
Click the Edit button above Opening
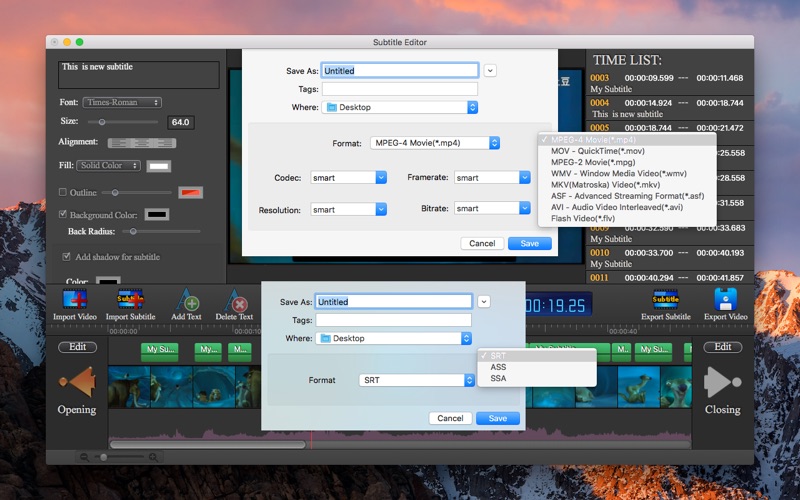coord(77,347)
